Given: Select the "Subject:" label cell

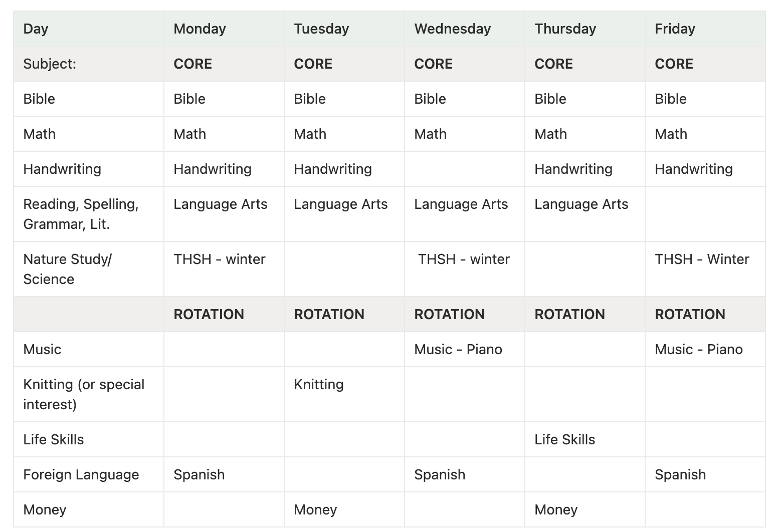Looking at the screenshot, I should (50, 64).
